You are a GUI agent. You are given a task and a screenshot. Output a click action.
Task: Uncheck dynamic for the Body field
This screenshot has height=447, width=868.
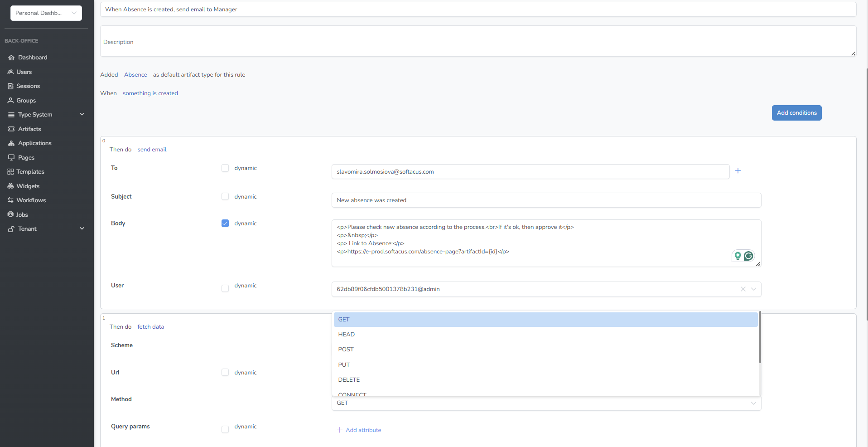(x=225, y=223)
